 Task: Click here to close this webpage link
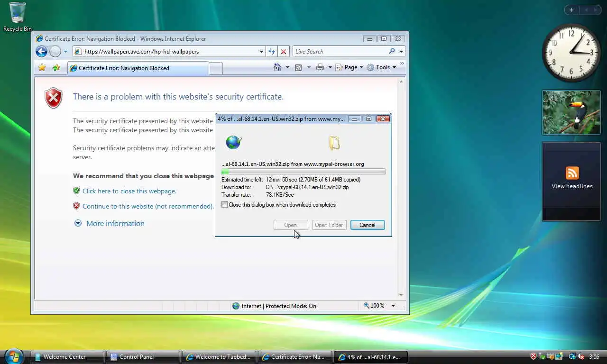coord(129,191)
